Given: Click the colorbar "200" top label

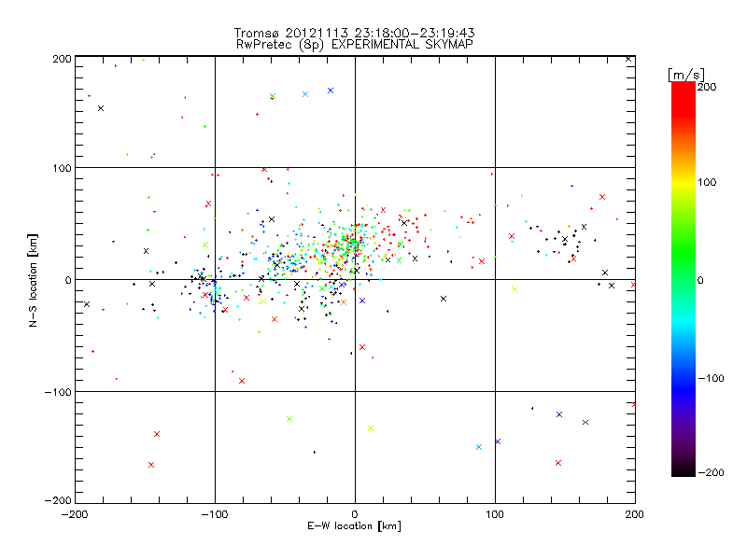Looking at the screenshot, I should click(x=707, y=87).
